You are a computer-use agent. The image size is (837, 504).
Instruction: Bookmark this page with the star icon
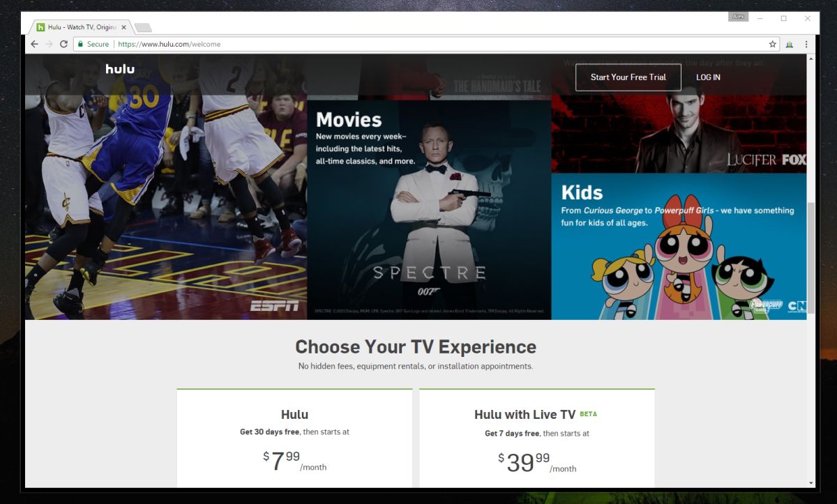773,44
